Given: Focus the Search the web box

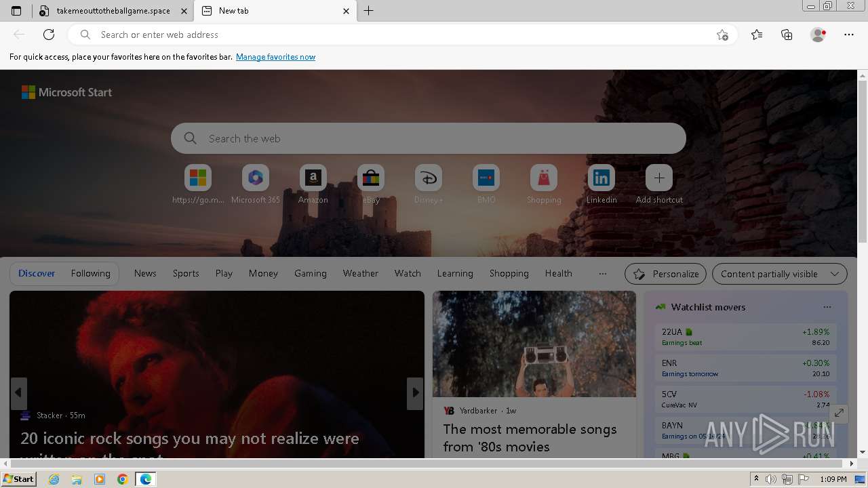Looking at the screenshot, I should [429, 138].
